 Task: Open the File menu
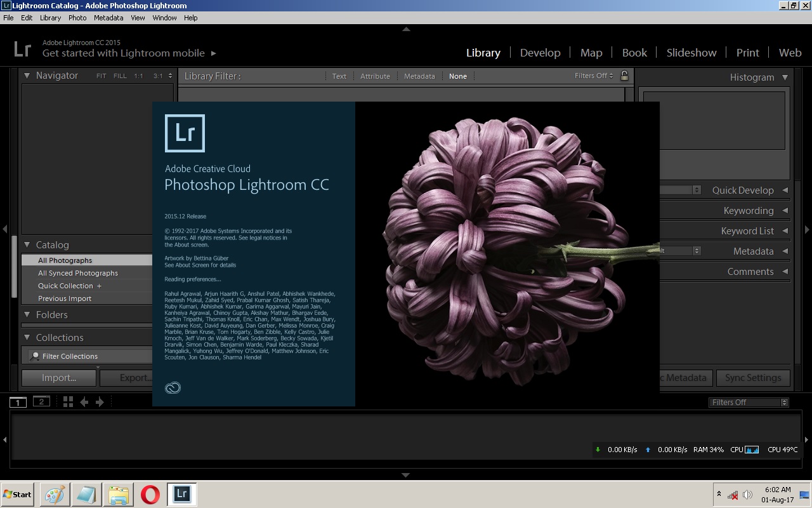(8, 18)
